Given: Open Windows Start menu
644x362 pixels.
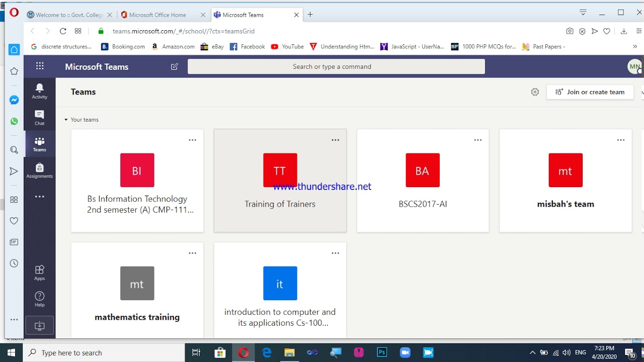Looking at the screenshot, I should click(12, 352).
